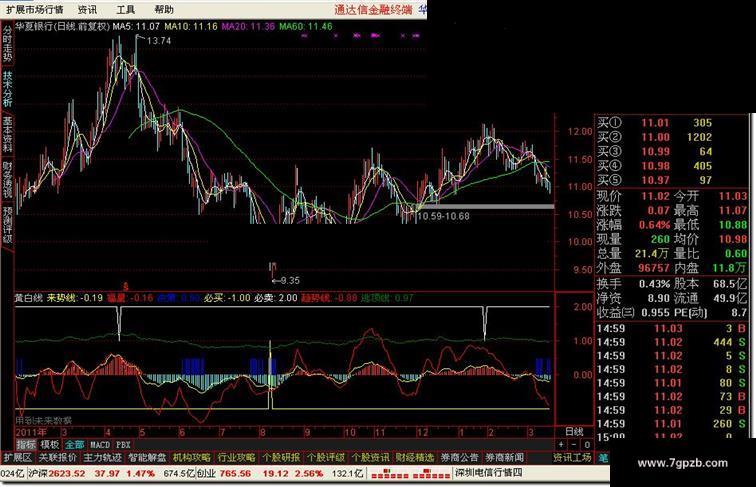The image size is (756, 487).
Task: Click the 主力轨迹 button
Action: coord(102,458)
